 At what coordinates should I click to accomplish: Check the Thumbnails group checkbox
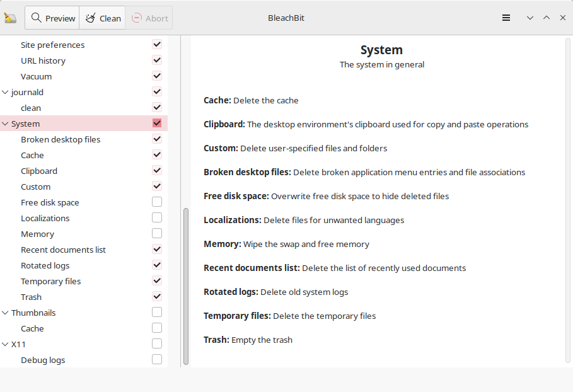click(157, 313)
